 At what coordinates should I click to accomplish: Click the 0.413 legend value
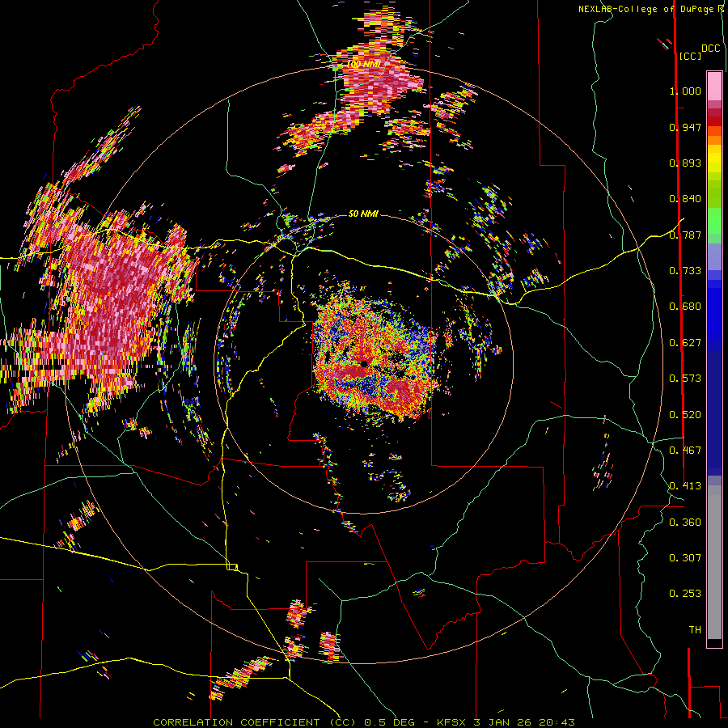pyautogui.click(x=685, y=486)
